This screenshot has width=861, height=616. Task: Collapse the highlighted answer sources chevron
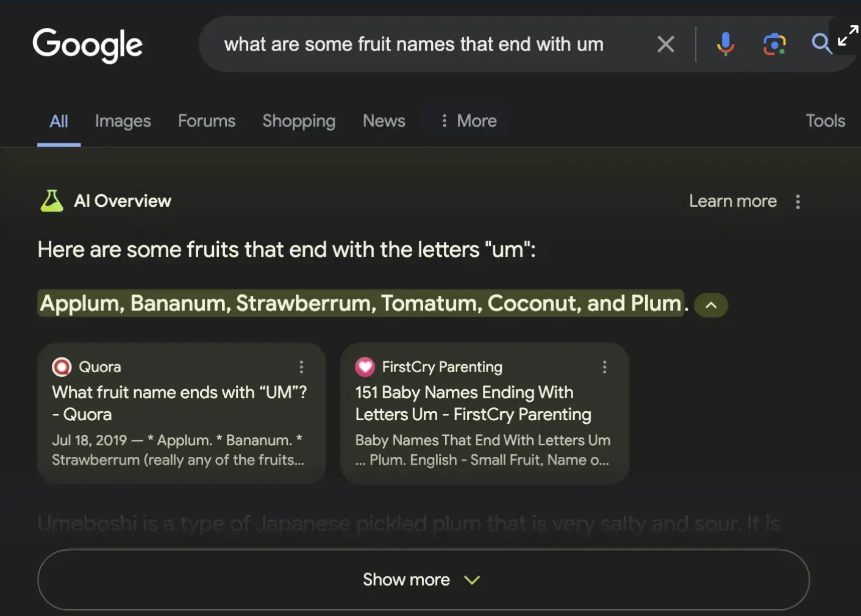click(711, 305)
